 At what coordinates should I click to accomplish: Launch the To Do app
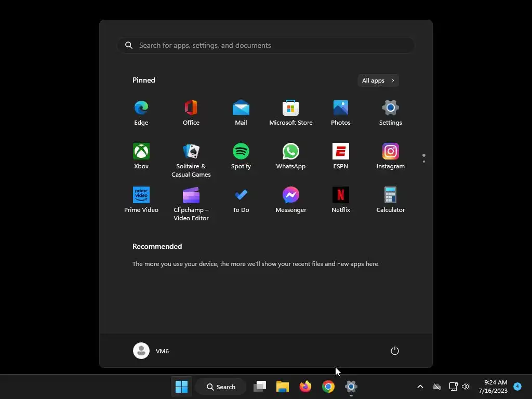click(x=241, y=200)
